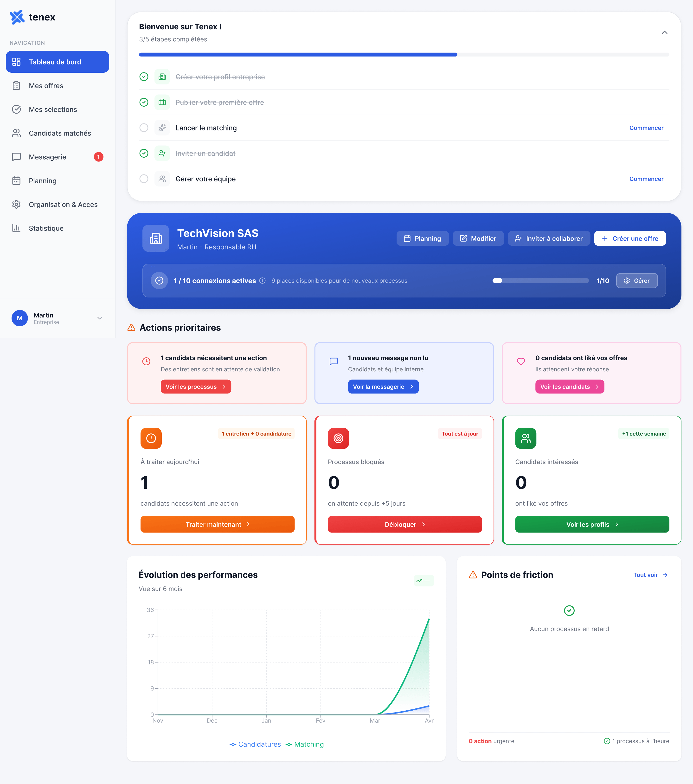This screenshot has height=784, width=693.
Task: Check the Lancer le matching step circle
Action: (x=144, y=128)
